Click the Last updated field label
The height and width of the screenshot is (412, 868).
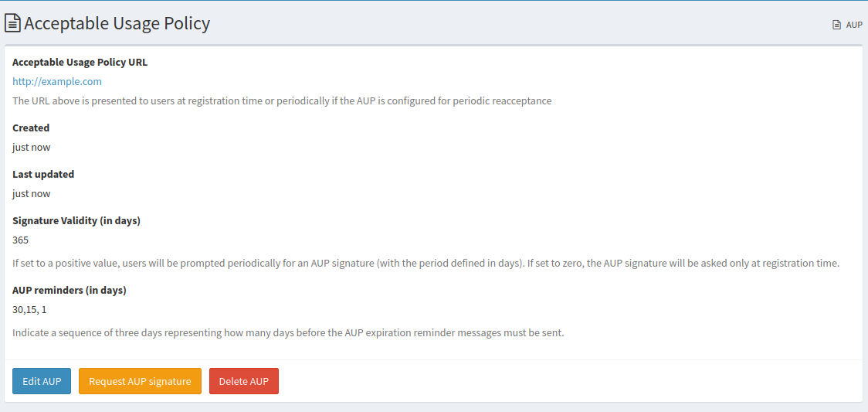[x=43, y=174]
